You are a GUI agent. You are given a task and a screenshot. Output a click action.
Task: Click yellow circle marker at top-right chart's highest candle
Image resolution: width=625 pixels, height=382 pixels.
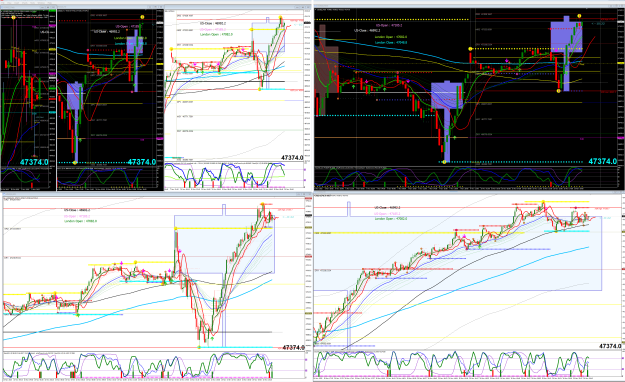579,16
